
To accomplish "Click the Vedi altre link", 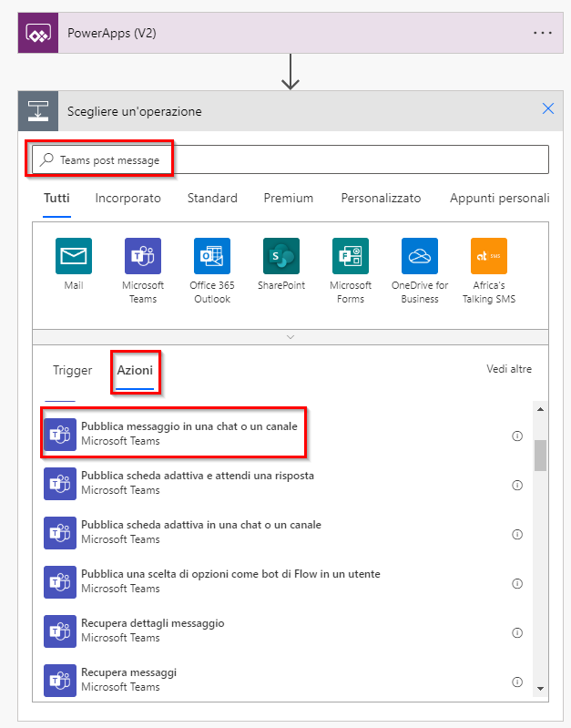I will (x=509, y=369).
